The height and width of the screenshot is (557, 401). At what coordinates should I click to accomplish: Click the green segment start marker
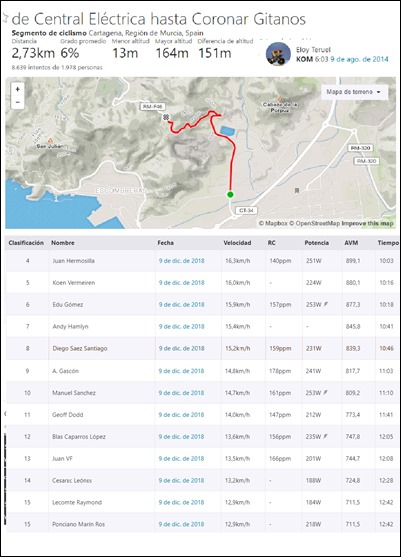point(230,194)
